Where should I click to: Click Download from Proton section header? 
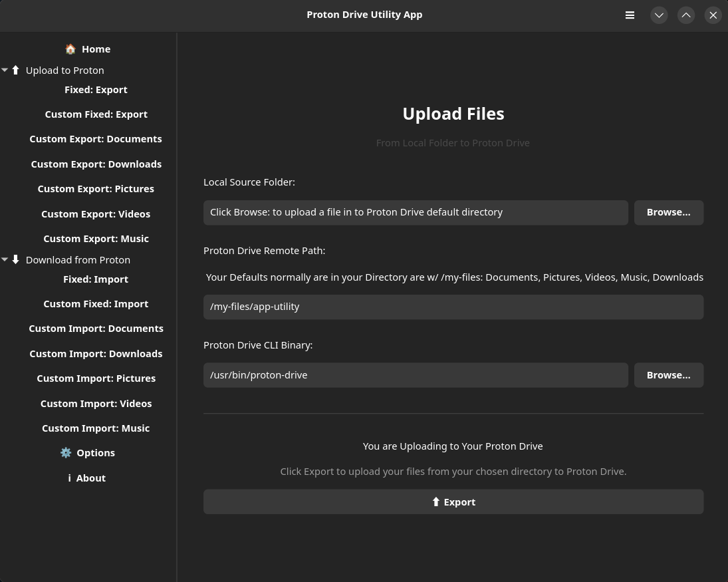click(78, 259)
